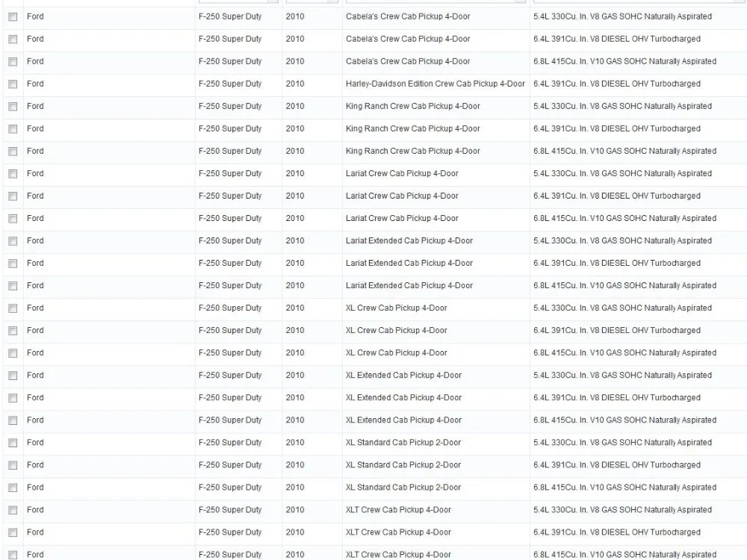
Task: Click 'F-250 Super Duty' model in Harley-Davidson row
Action: [230, 84]
